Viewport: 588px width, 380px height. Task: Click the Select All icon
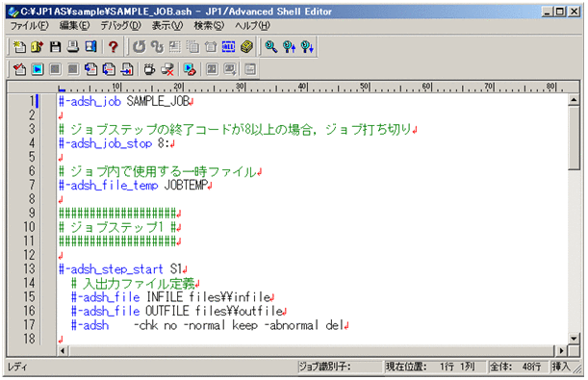click(x=228, y=47)
